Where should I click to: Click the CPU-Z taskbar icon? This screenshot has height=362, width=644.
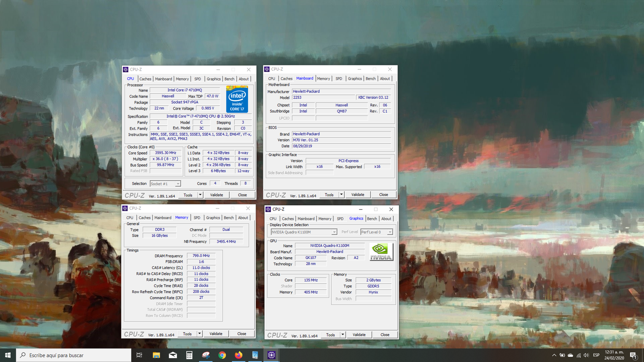pos(271,355)
